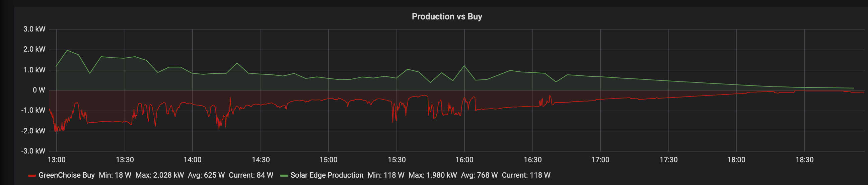The image size is (868, 185).
Task: Click the 14:30 time axis label
Action: (x=261, y=160)
